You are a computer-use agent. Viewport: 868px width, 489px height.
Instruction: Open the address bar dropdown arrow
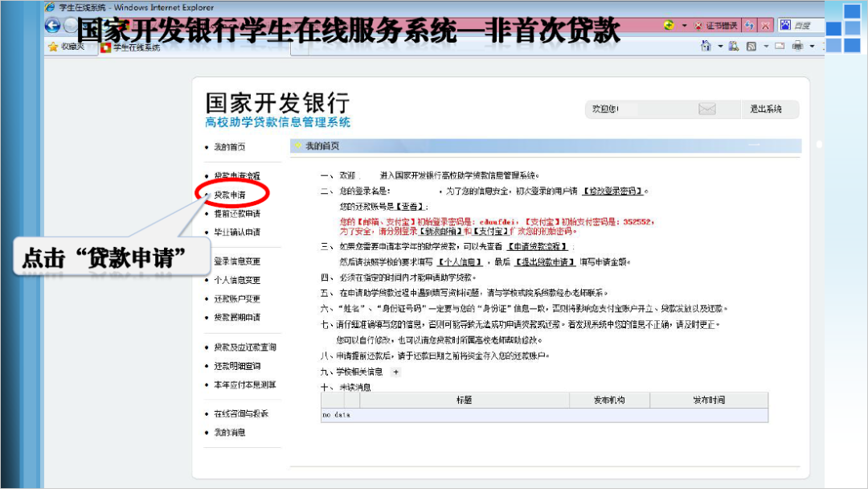(684, 26)
